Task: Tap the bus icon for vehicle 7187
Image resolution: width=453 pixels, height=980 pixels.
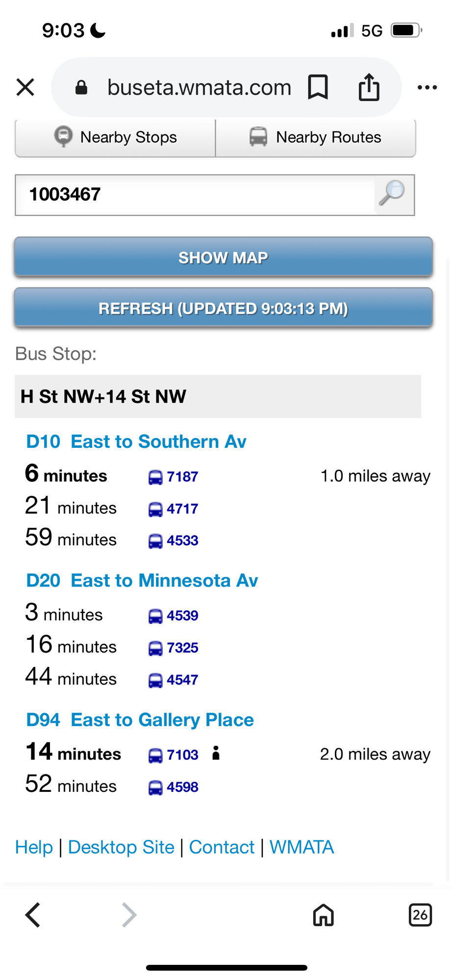Action: click(155, 477)
